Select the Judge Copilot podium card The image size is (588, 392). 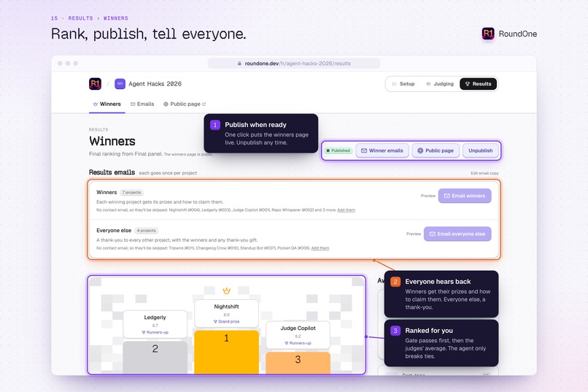click(x=298, y=335)
